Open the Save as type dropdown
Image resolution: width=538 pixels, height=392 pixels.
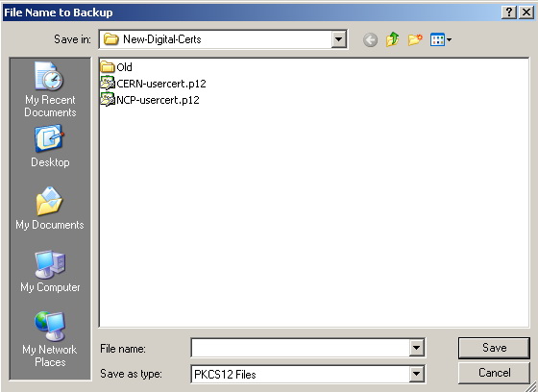(416, 374)
